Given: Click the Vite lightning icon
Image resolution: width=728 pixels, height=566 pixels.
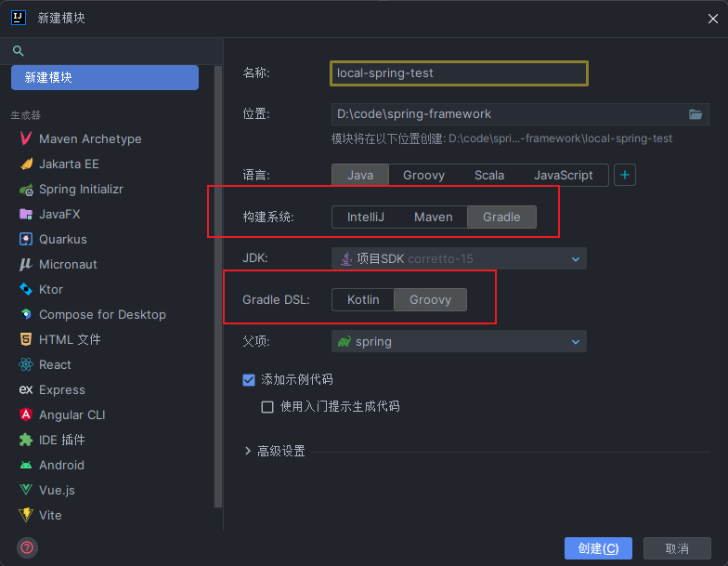Looking at the screenshot, I should point(26,515).
